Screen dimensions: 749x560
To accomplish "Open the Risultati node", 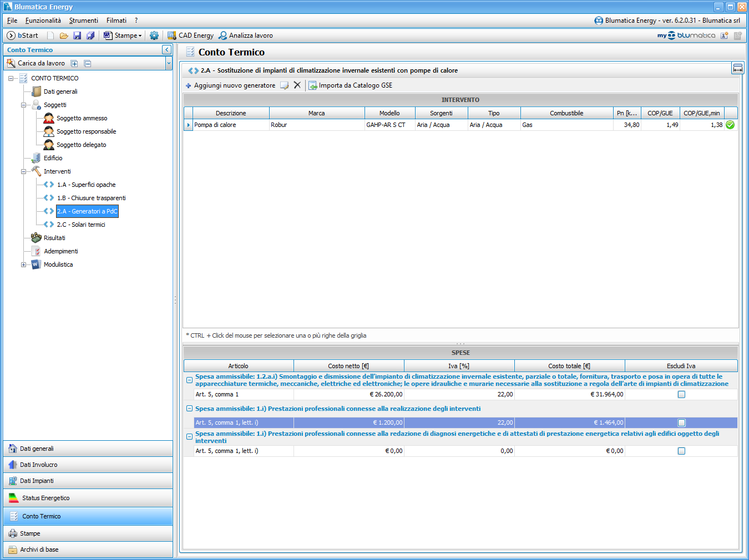I will coord(54,238).
